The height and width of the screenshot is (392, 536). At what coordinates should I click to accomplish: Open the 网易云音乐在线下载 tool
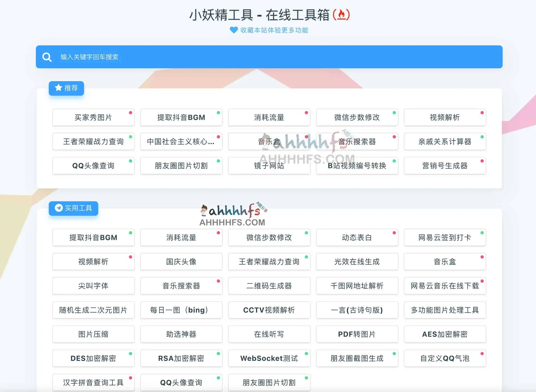(x=445, y=286)
